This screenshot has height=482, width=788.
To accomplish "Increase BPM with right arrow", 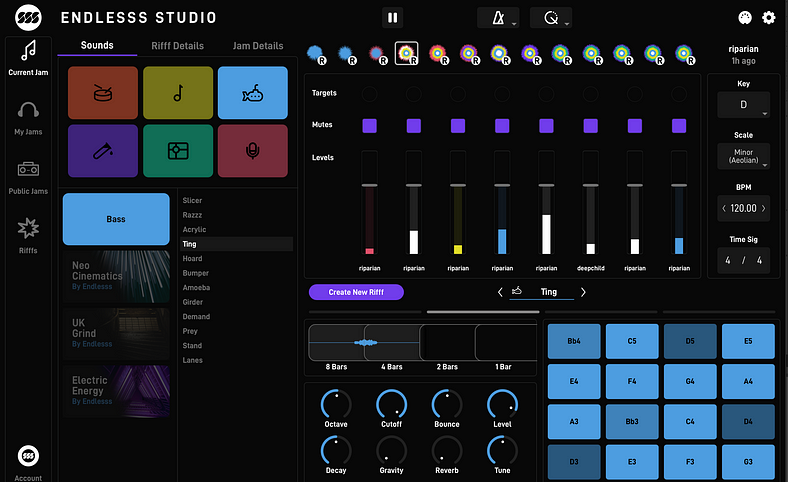I will [x=763, y=208].
